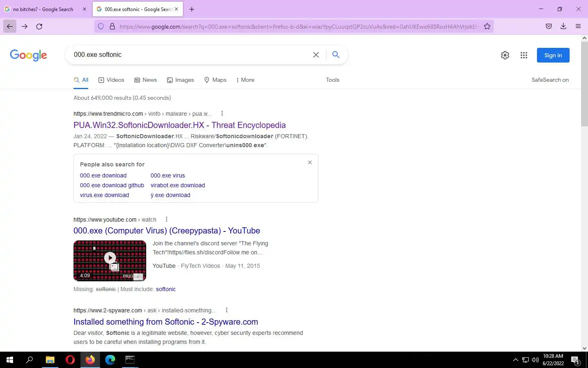The height and width of the screenshot is (368, 588).
Task: Open the command prompt taskbar icon
Action: point(130,360)
